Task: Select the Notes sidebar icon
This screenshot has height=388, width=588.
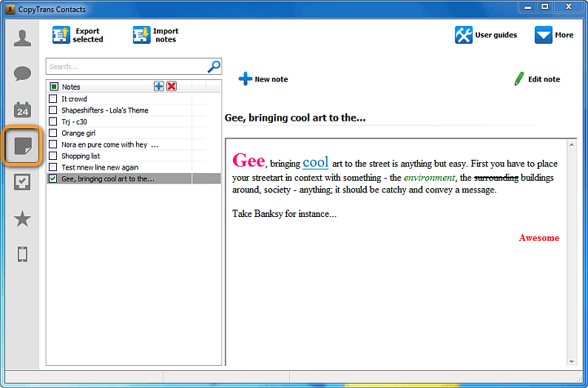Action: (22, 146)
